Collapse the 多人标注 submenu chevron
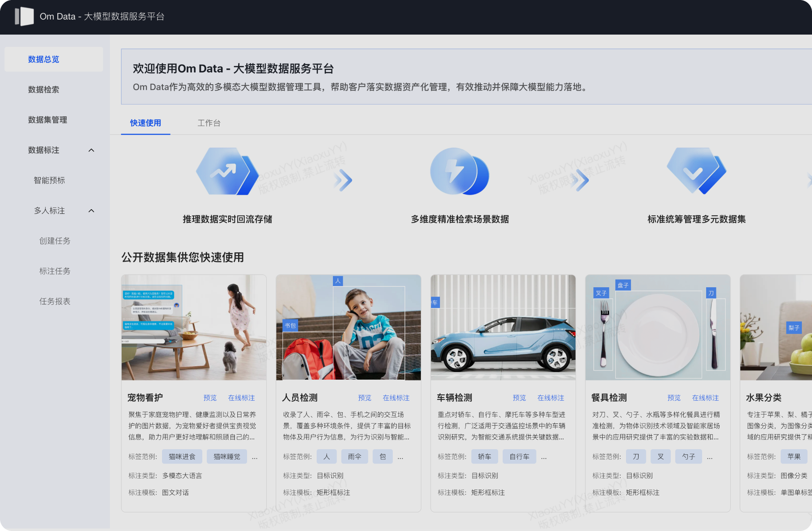This screenshot has height=531, width=812. (x=91, y=211)
